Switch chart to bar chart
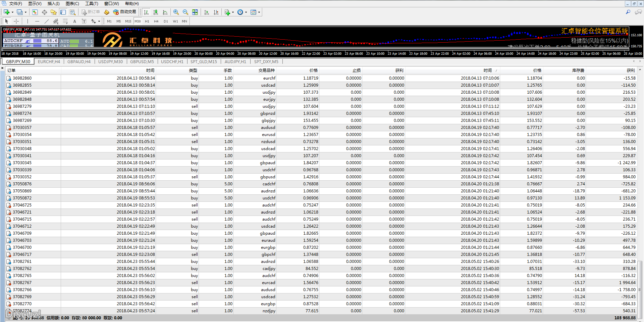The width and height of the screenshot is (644, 322). [146, 12]
